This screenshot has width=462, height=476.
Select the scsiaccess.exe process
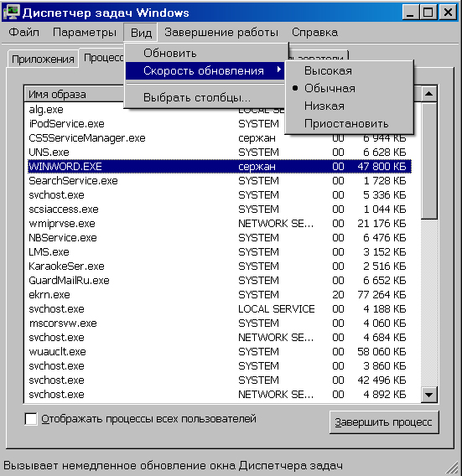(x=220, y=210)
